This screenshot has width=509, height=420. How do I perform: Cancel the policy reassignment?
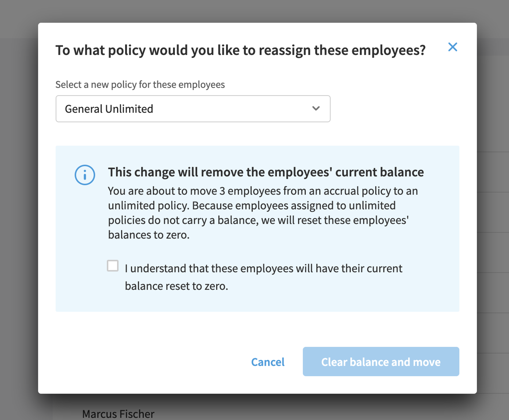pyautogui.click(x=268, y=362)
